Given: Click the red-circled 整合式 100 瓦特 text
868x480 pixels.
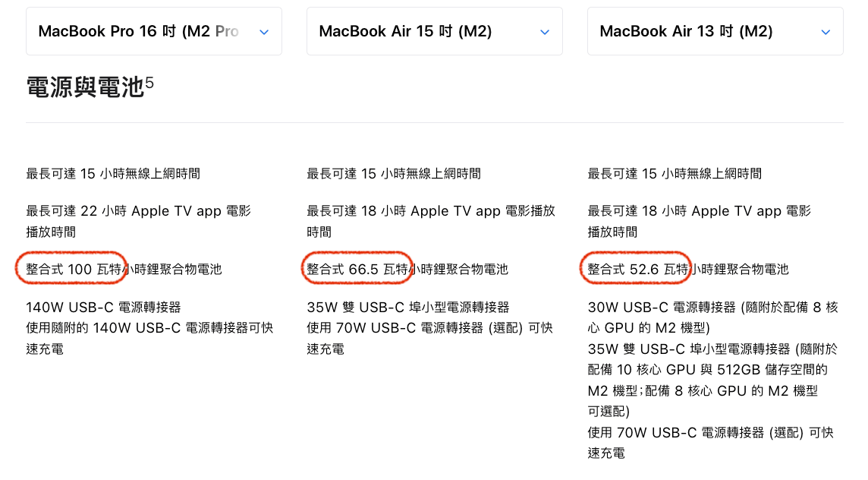Looking at the screenshot, I should (73, 269).
